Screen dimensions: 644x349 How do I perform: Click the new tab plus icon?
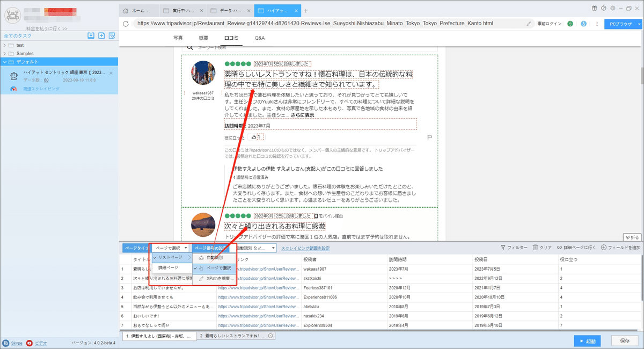306,10
